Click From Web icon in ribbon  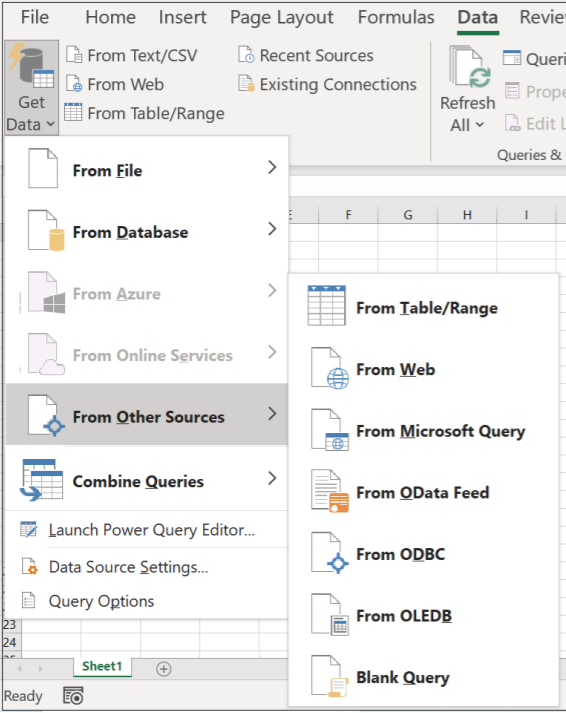click(74, 84)
